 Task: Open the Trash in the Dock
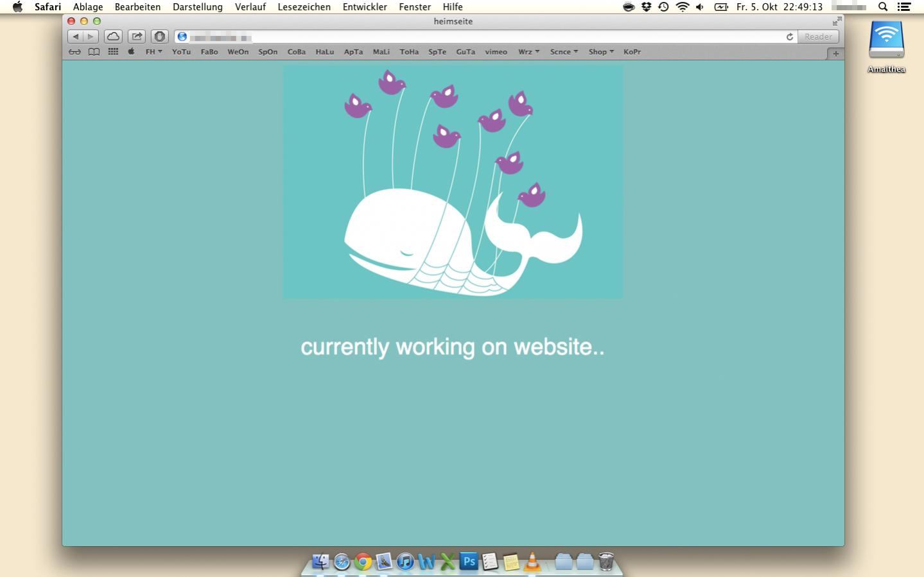point(606,562)
